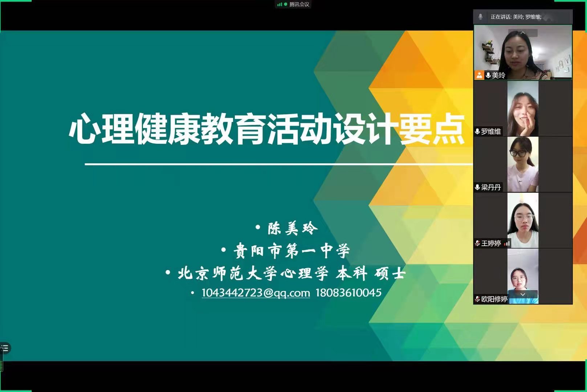This screenshot has height=392, width=587.
Task: Click the network signal bars beside 腾讯会议
Action: (279, 4)
